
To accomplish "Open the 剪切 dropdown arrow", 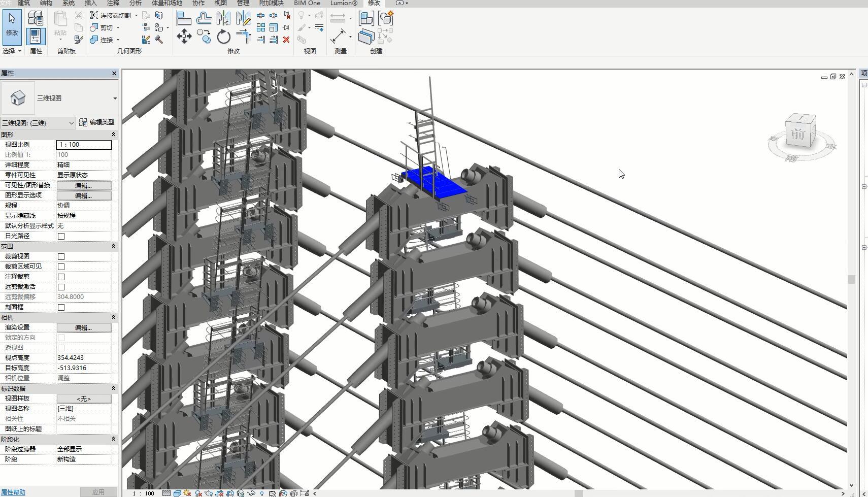I will pyautogui.click(x=118, y=27).
